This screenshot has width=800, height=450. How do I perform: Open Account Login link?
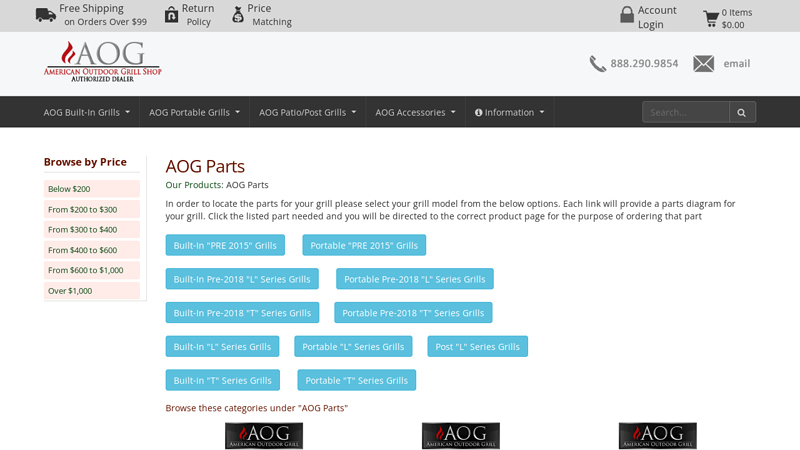coord(657,17)
